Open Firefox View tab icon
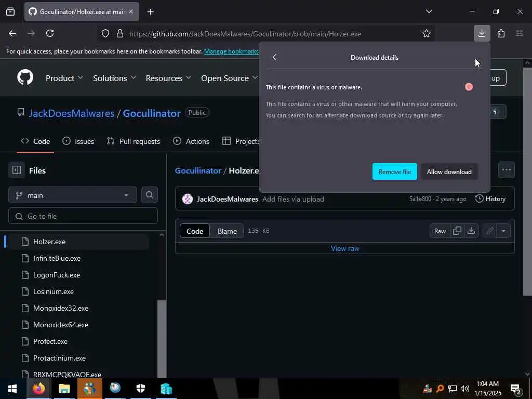The image size is (532, 399). 10,11
